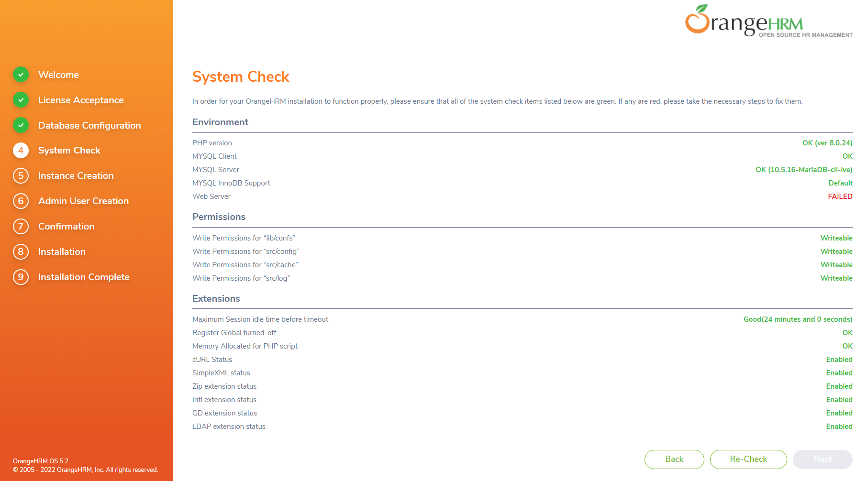Click the System Check page heading
Viewport: 868px width, 481px height.
(x=241, y=77)
